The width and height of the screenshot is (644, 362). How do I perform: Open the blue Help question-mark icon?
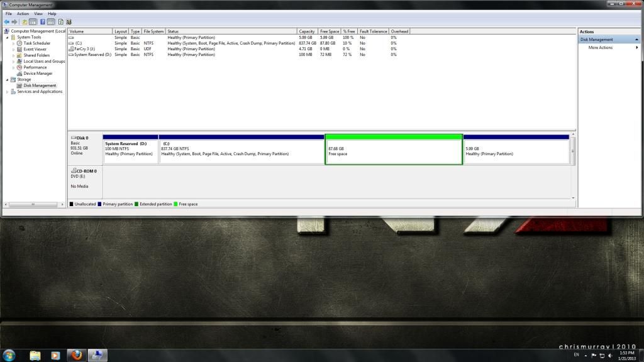(43, 22)
